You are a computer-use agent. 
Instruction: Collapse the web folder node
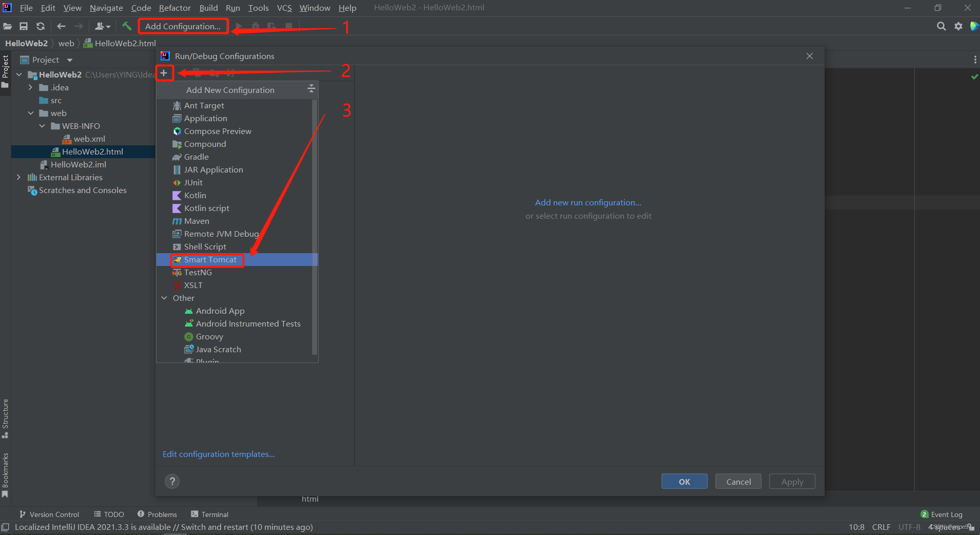pos(31,113)
